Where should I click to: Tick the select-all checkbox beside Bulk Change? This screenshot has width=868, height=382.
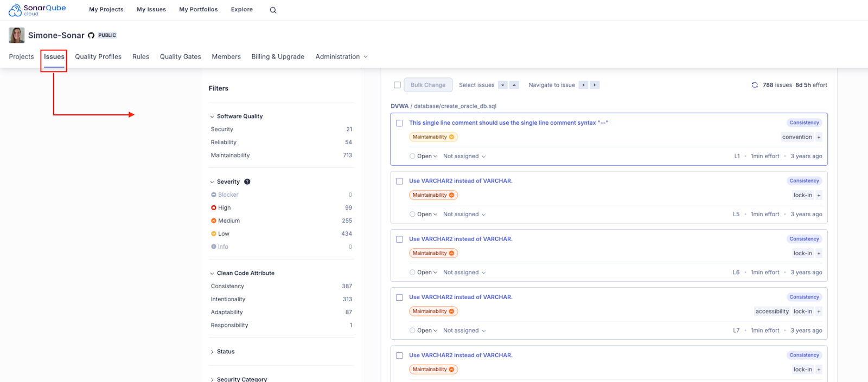point(397,85)
